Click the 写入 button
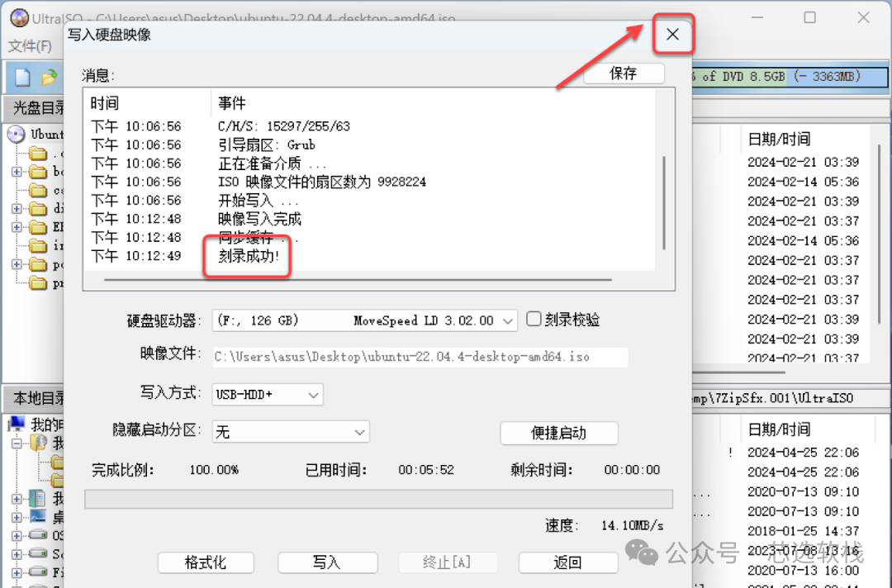The image size is (892, 588). tap(327, 562)
